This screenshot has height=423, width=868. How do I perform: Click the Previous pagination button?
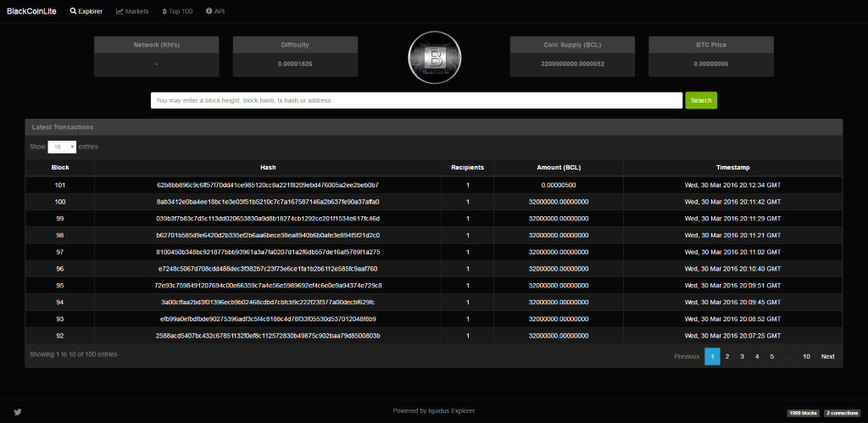pos(687,357)
